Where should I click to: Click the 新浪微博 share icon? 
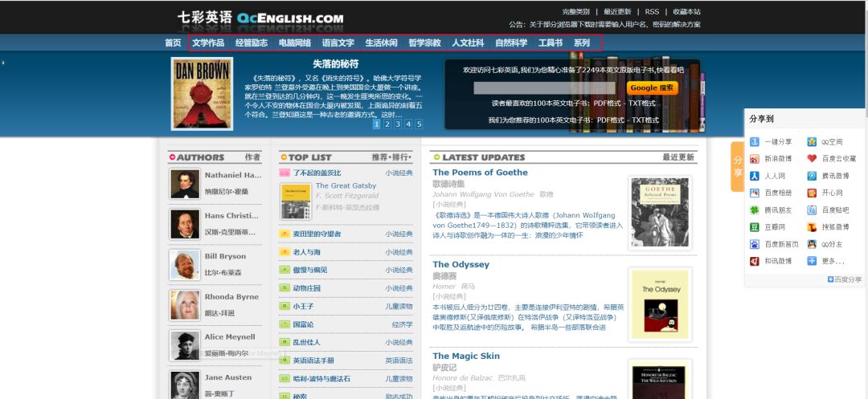tap(754, 159)
